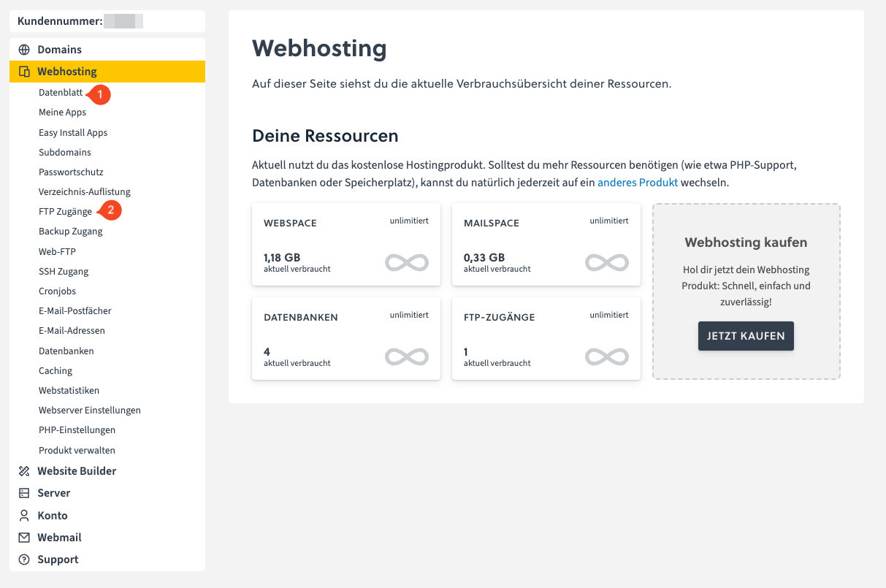Expand the Website Builder section
The image size is (886, 588).
(77, 471)
